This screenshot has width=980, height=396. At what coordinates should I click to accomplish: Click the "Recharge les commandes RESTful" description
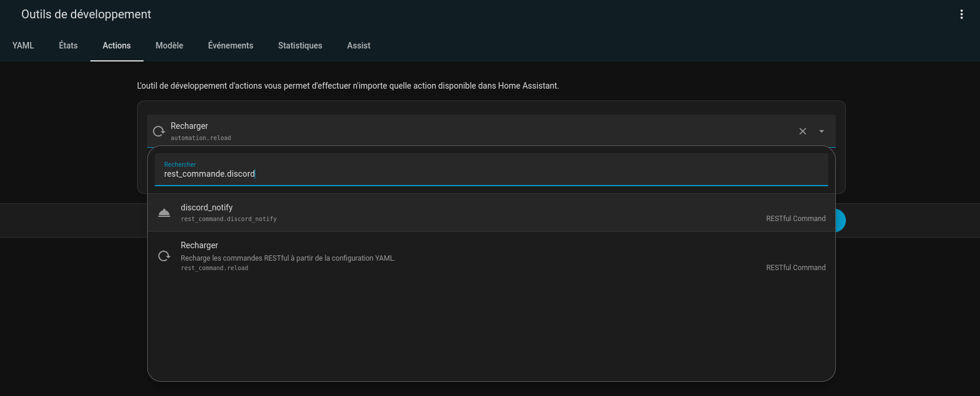pyautogui.click(x=288, y=258)
